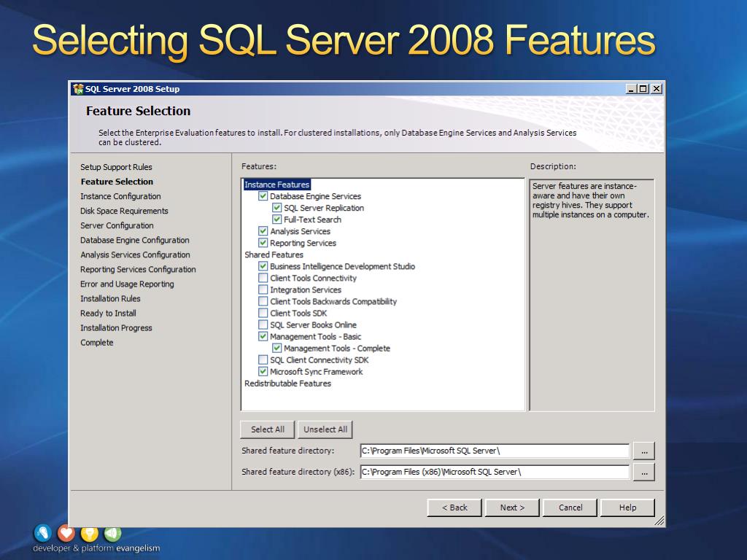The width and height of the screenshot is (747, 560).
Task: Click the Feature Selection step in sidebar
Action: (x=117, y=182)
